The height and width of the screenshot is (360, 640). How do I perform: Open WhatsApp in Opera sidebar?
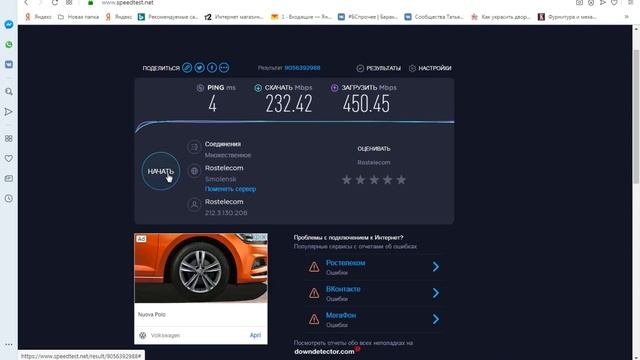tap(9, 44)
